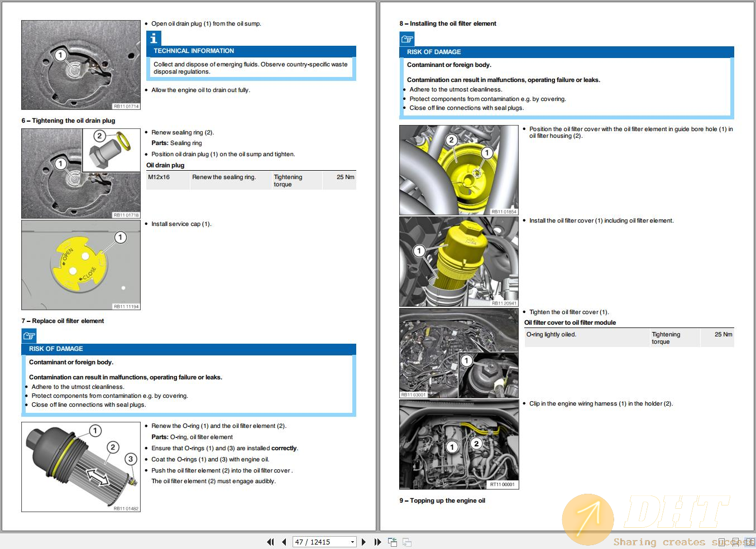Jump to the last page
The image size is (756, 549).
(x=377, y=542)
